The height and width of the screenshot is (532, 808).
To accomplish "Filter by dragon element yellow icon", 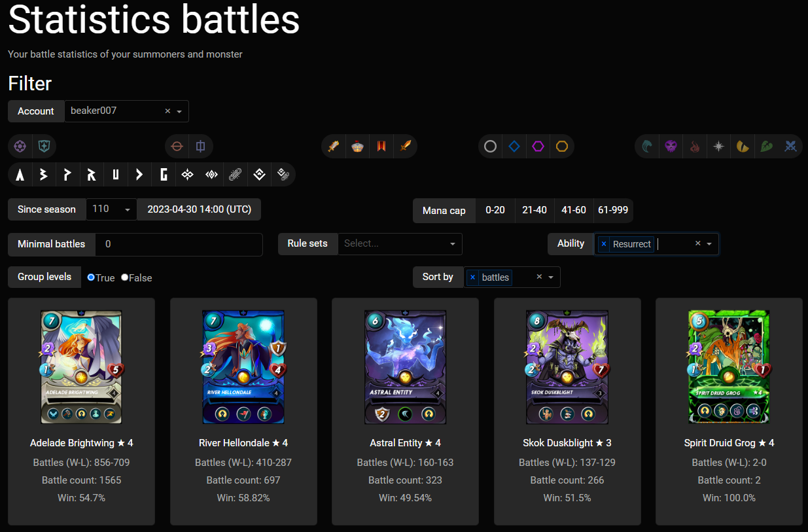I will 743,147.
